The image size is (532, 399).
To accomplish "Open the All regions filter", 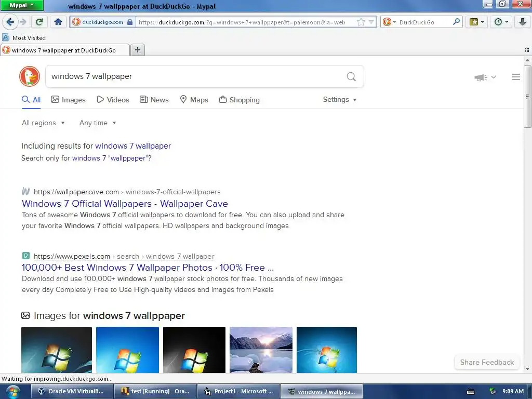I will click(x=43, y=123).
